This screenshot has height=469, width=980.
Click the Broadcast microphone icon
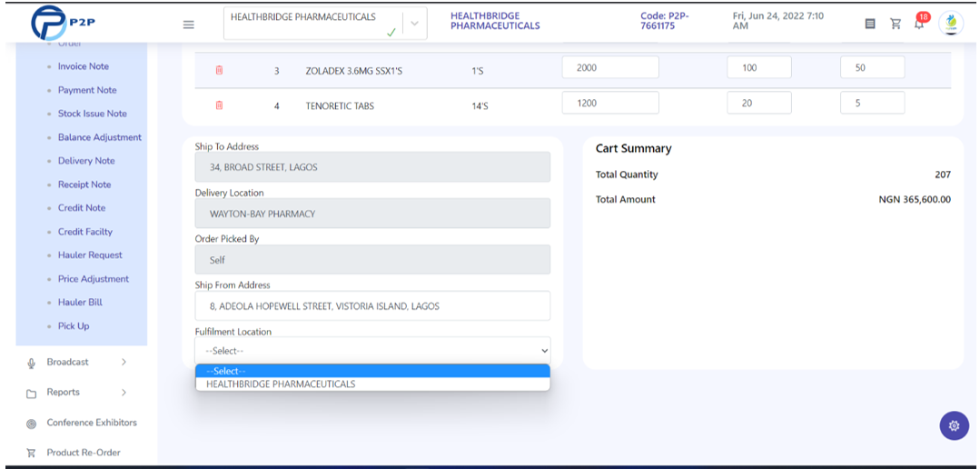tap(31, 364)
